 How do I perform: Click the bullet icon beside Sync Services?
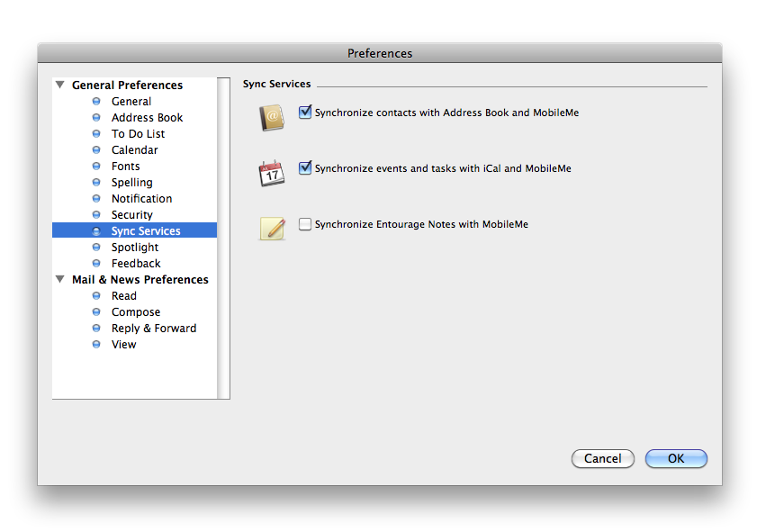tap(96, 231)
